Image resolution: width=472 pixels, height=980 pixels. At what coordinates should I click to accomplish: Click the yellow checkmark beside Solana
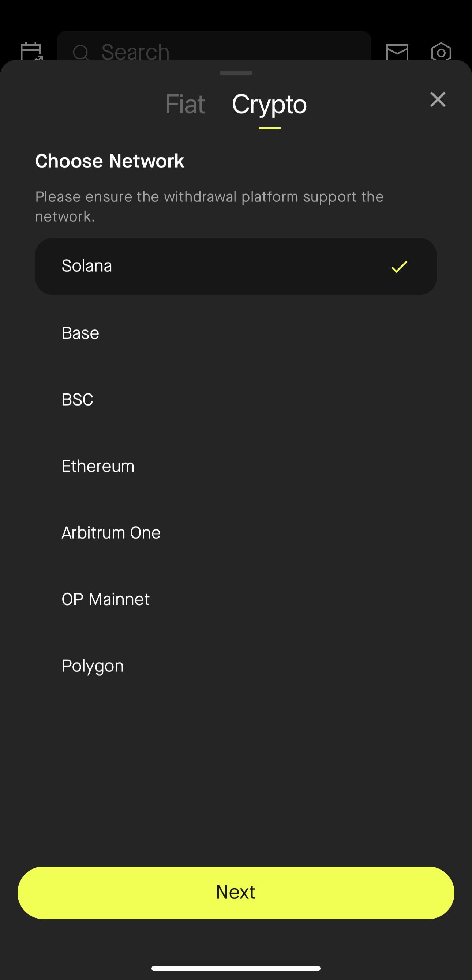399,267
